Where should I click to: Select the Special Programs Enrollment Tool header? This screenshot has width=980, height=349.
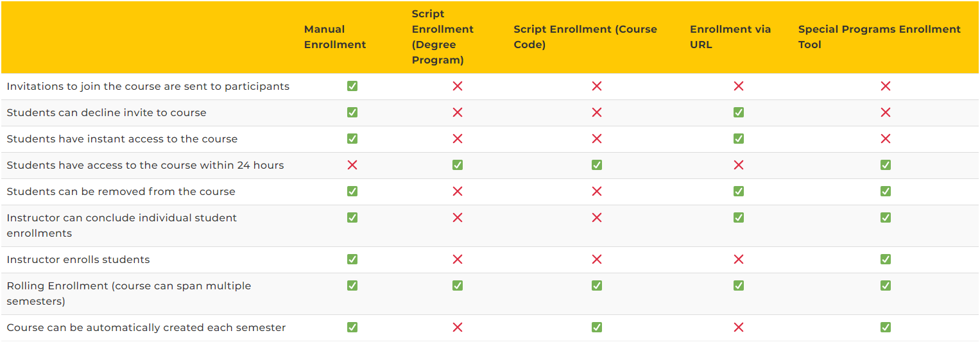pyautogui.click(x=879, y=37)
